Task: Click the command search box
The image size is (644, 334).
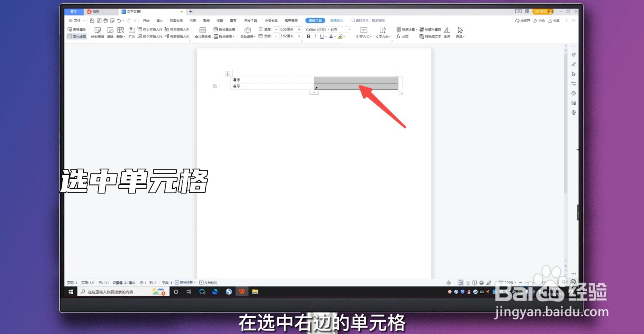Action: 368,21
